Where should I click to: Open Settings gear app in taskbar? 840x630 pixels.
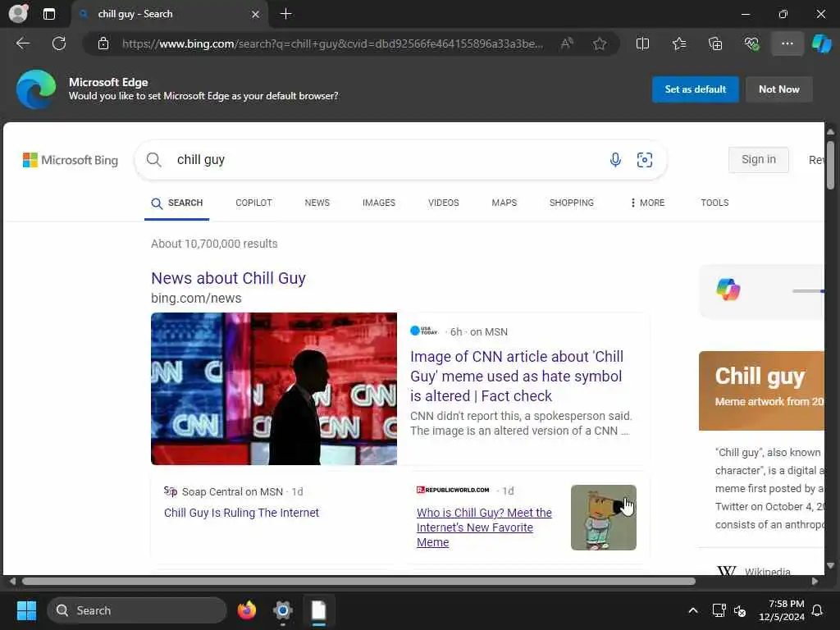pyautogui.click(x=283, y=610)
